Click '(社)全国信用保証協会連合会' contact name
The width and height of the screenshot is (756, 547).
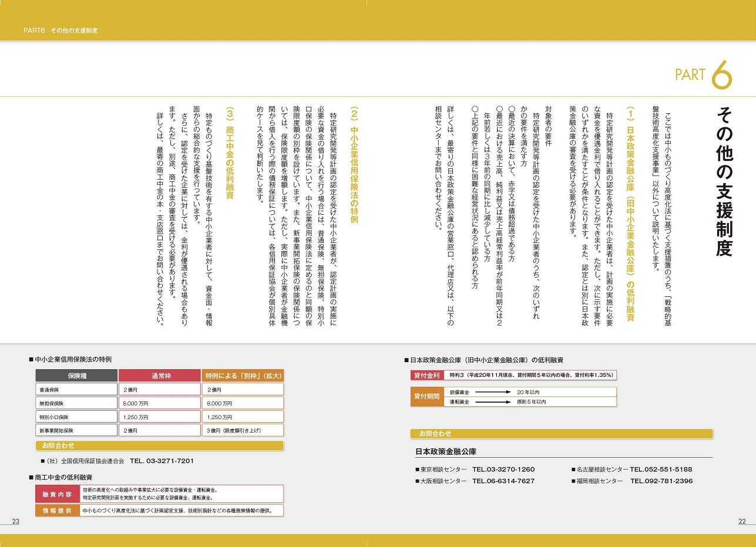click(x=85, y=461)
